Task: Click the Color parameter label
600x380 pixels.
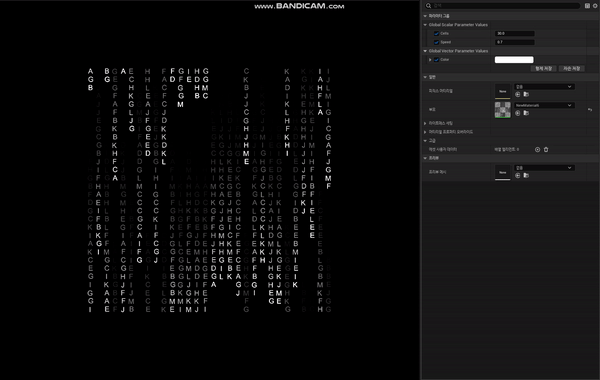Action: coord(445,60)
